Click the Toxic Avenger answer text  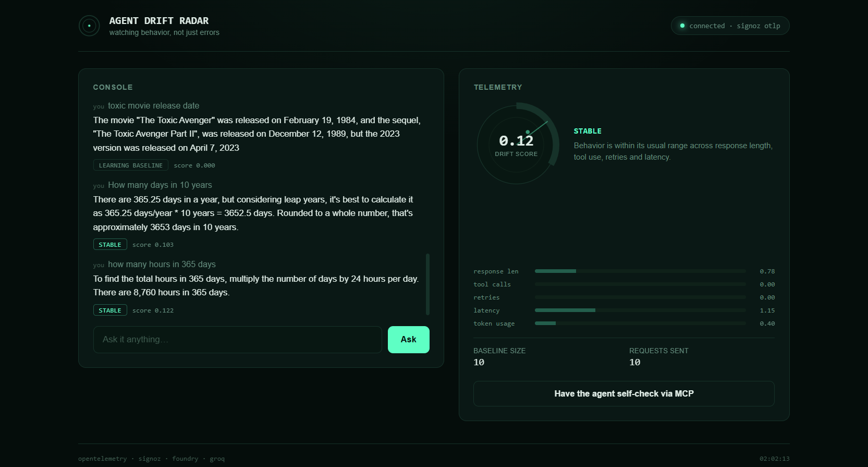pos(257,134)
